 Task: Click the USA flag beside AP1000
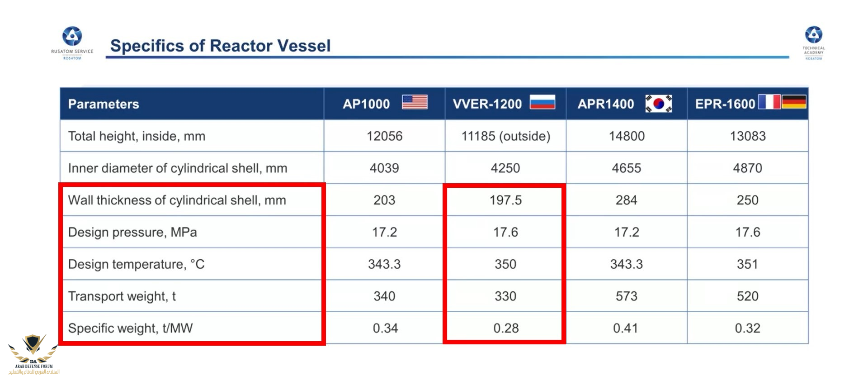pyautogui.click(x=415, y=102)
